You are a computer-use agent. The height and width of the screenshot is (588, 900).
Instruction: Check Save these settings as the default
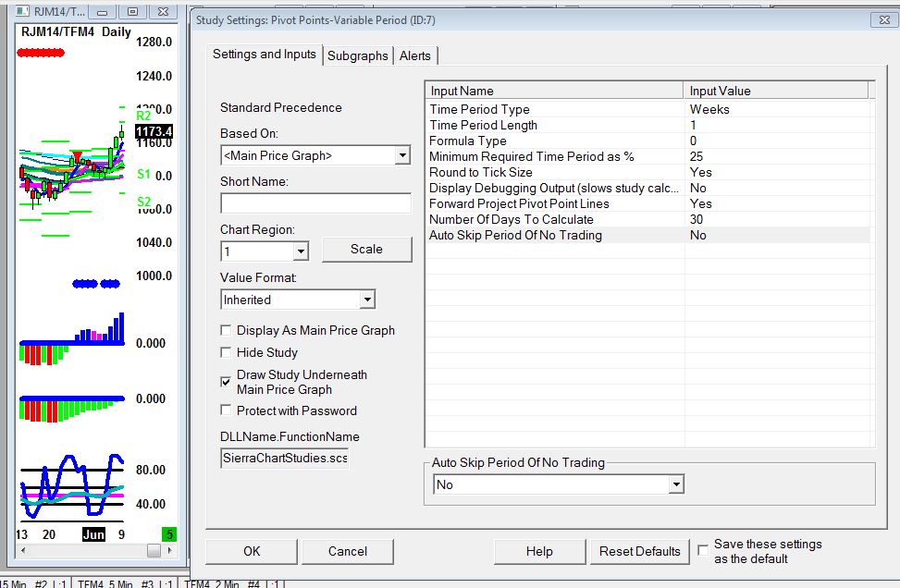pos(703,550)
